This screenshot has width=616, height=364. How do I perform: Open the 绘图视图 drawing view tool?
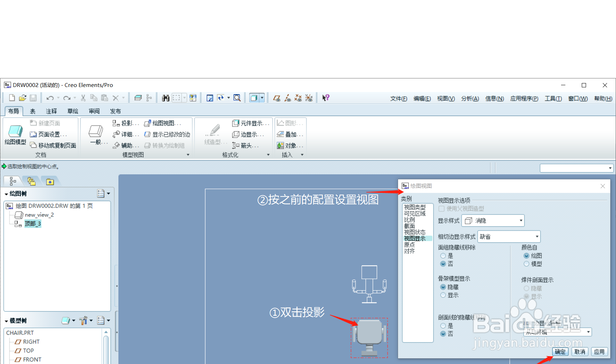164,123
